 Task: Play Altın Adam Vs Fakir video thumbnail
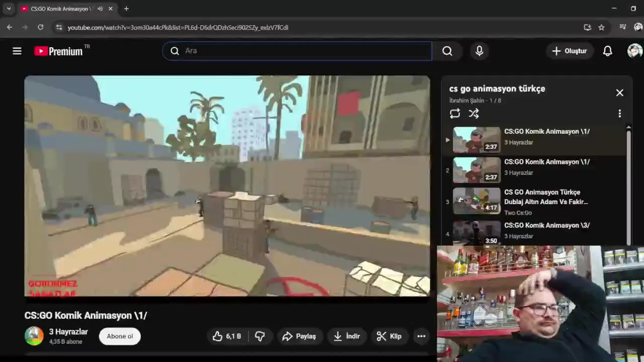(476, 201)
